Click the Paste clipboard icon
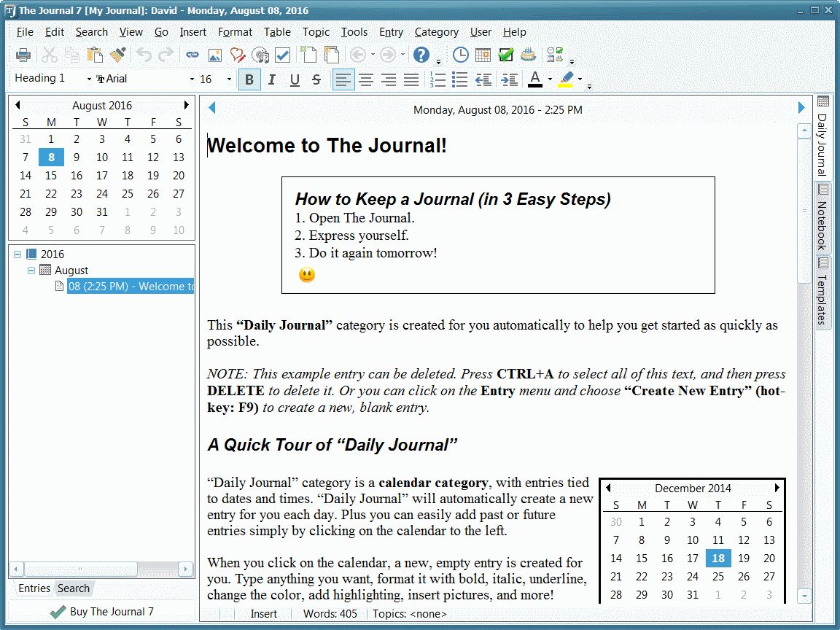The width and height of the screenshot is (840, 630). point(95,55)
